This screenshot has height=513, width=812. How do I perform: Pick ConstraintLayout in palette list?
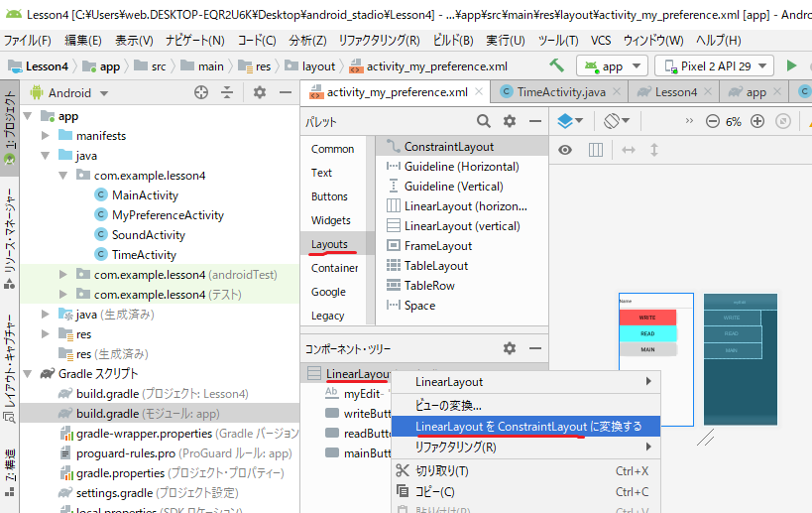(x=462, y=147)
